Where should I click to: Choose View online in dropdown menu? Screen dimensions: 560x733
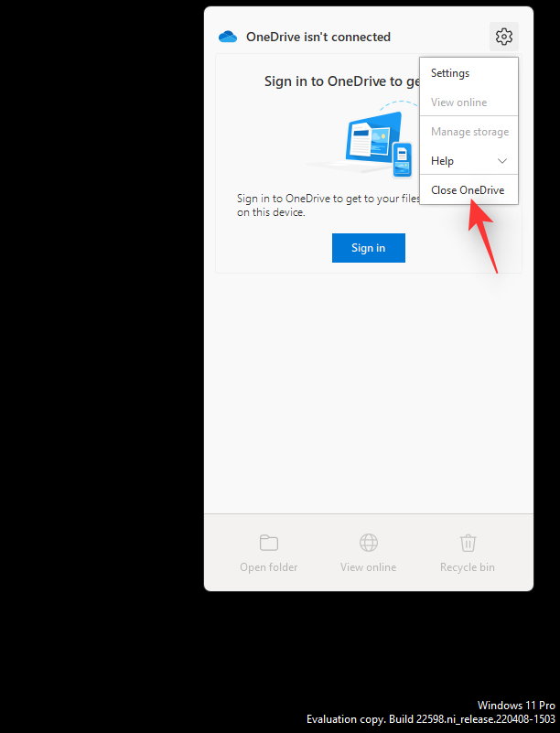tap(468, 102)
